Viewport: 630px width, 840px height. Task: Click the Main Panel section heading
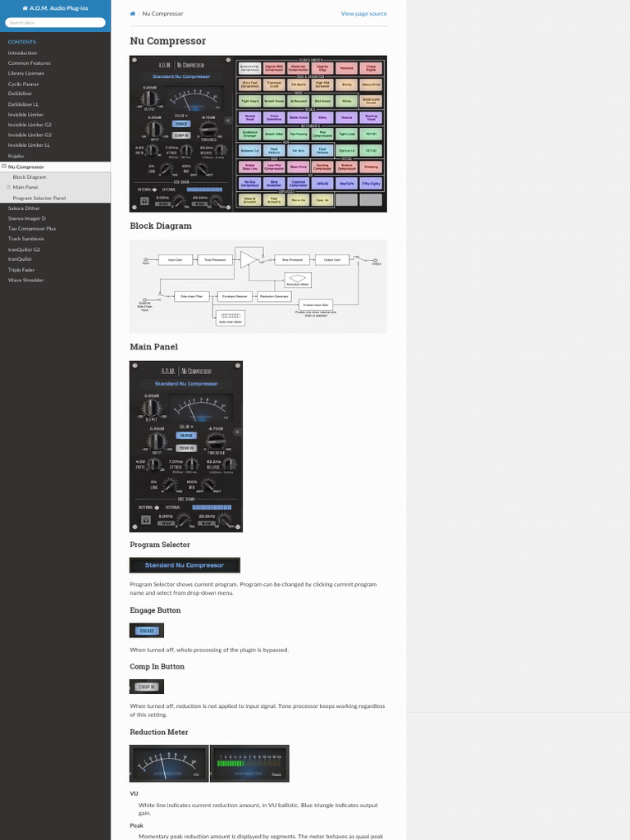(x=153, y=347)
